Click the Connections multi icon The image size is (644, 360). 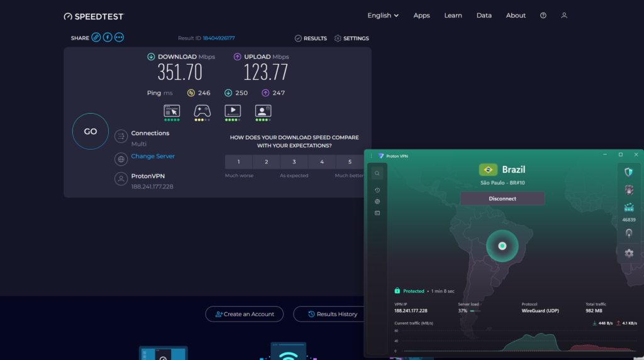(x=121, y=136)
